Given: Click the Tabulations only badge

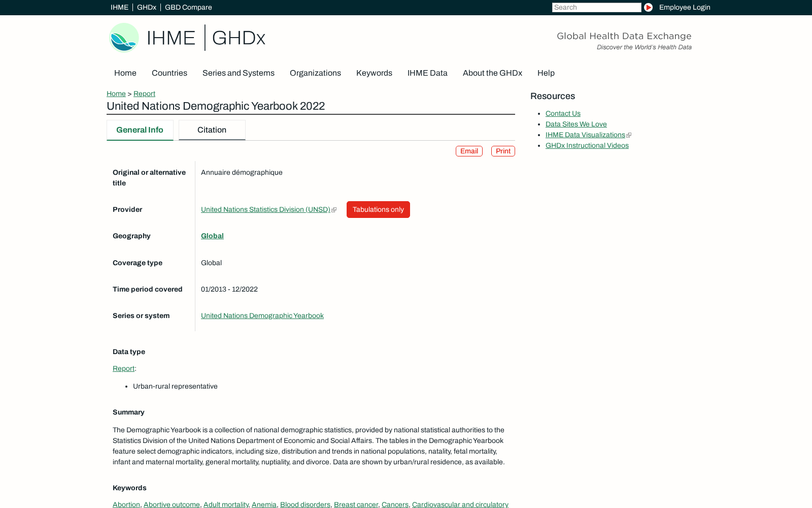Looking at the screenshot, I should point(378,210).
